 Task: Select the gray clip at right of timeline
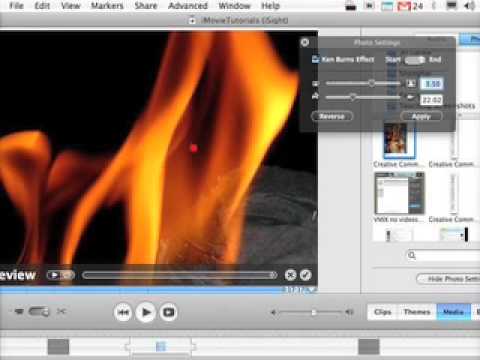[369, 347]
